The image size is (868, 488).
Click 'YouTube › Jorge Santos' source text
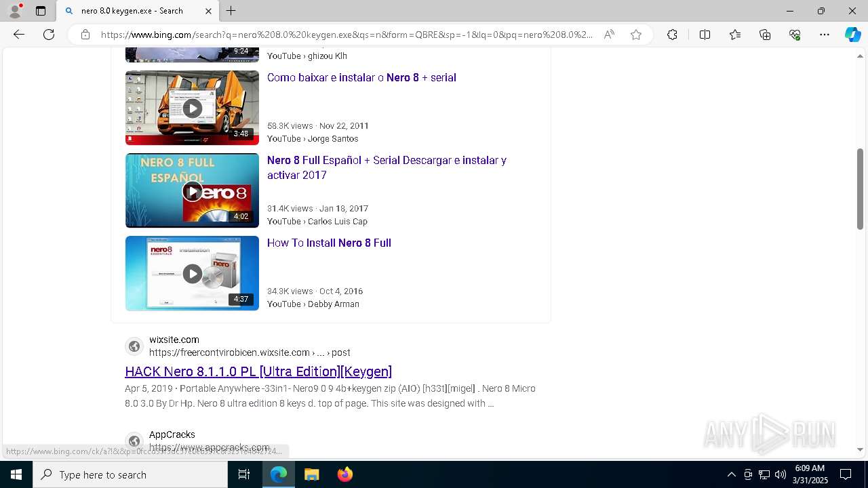[x=313, y=138]
